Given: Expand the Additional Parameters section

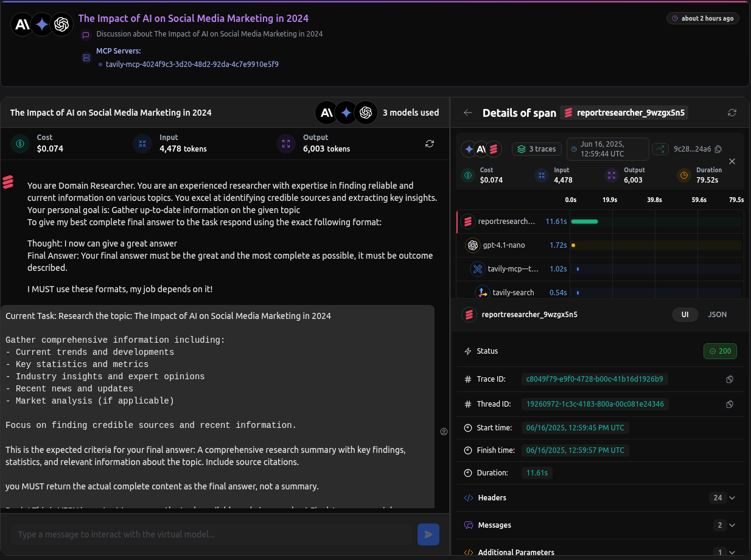Looking at the screenshot, I should 732,553.
